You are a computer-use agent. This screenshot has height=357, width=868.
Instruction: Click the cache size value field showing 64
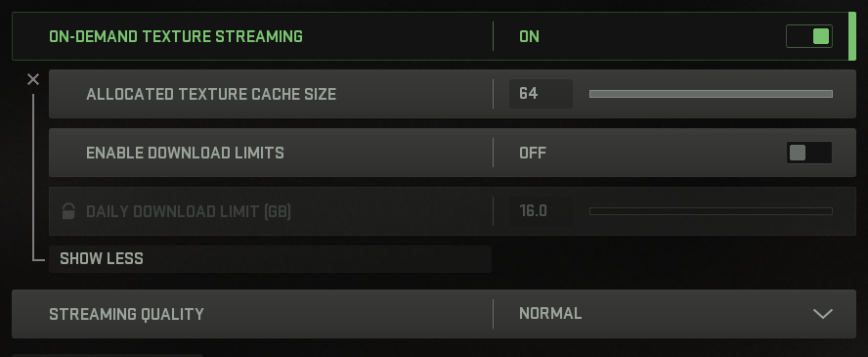tap(541, 94)
